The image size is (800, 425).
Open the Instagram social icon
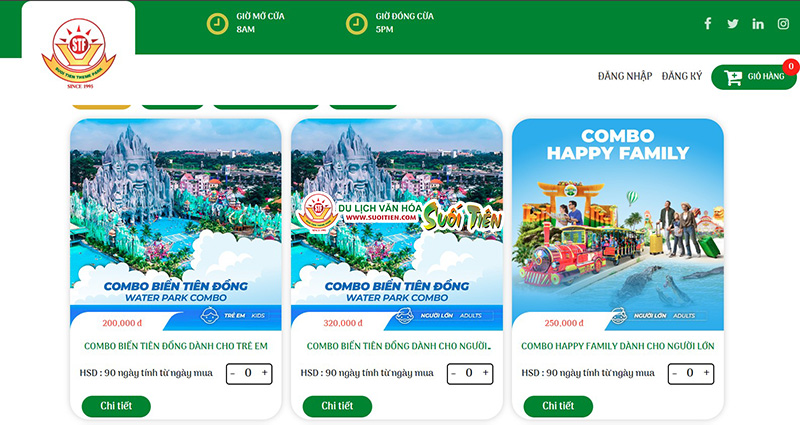(783, 24)
